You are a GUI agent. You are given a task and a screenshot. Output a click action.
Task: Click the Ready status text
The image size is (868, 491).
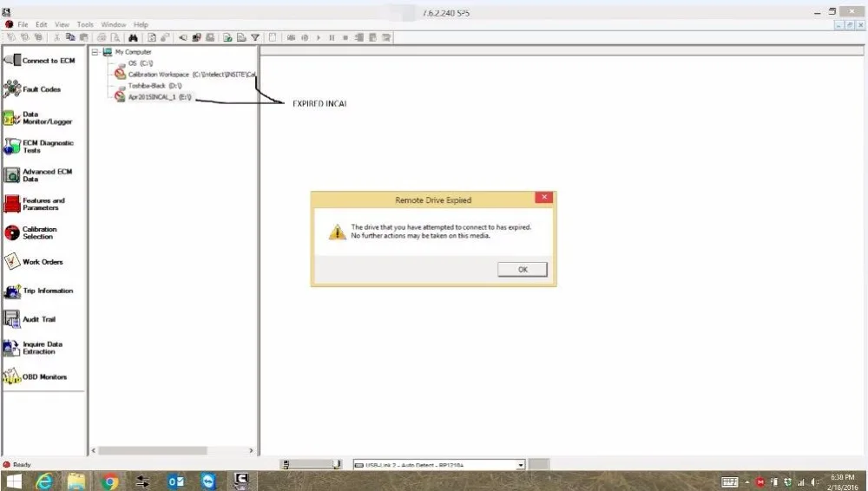tap(23, 465)
